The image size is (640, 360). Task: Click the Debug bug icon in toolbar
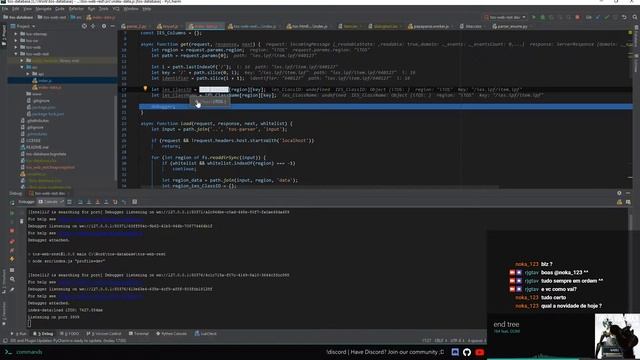click(x=542, y=17)
